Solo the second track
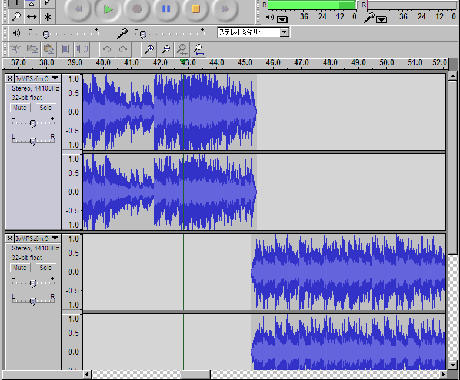Image resolution: width=460 pixels, height=380 pixels. [x=45, y=267]
